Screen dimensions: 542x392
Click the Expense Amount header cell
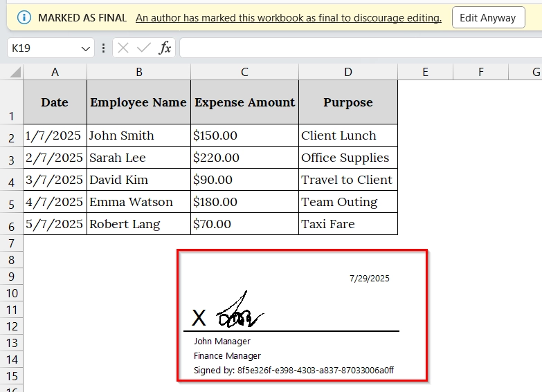244,102
